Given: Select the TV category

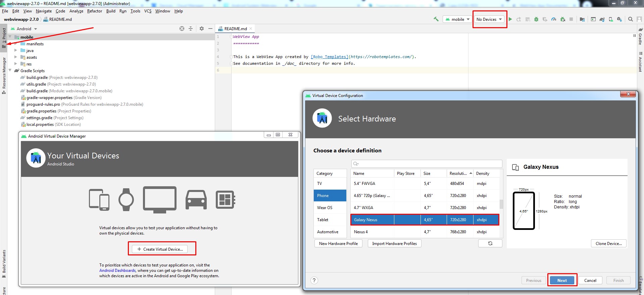Looking at the screenshot, I should (x=330, y=183).
